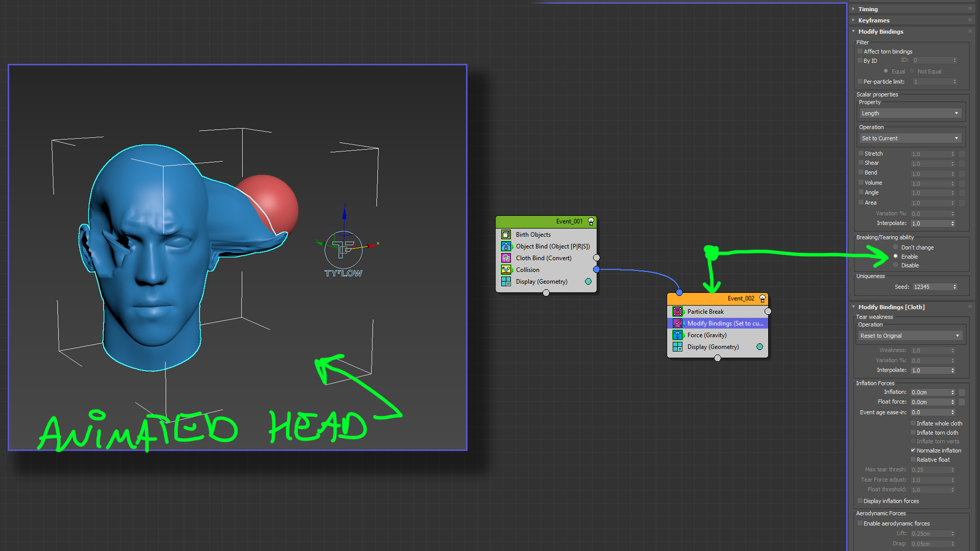
Task: Check the Bend property checkbox
Action: [861, 172]
